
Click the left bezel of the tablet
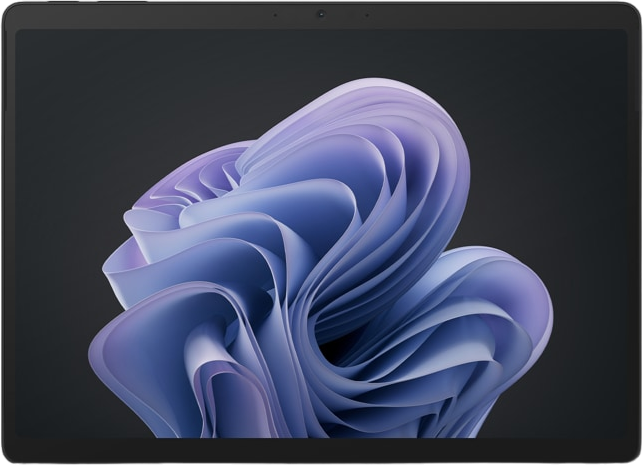click(x=7, y=232)
